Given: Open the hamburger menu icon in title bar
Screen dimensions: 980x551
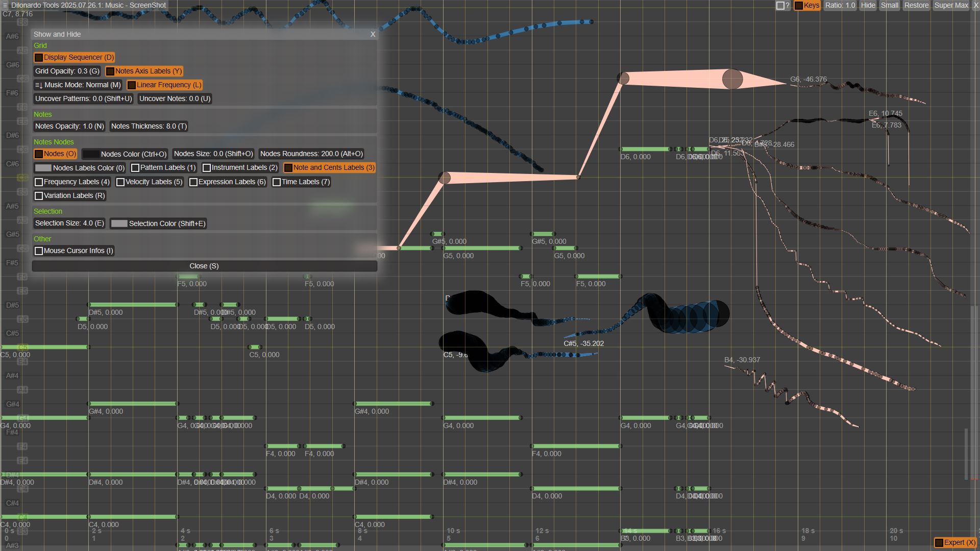Looking at the screenshot, I should tap(5, 6).
